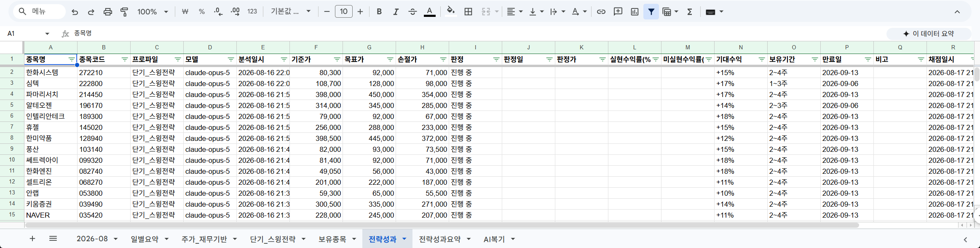Open input tools keyboard icon
Viewport: 980px width, 248px height.
710,12
